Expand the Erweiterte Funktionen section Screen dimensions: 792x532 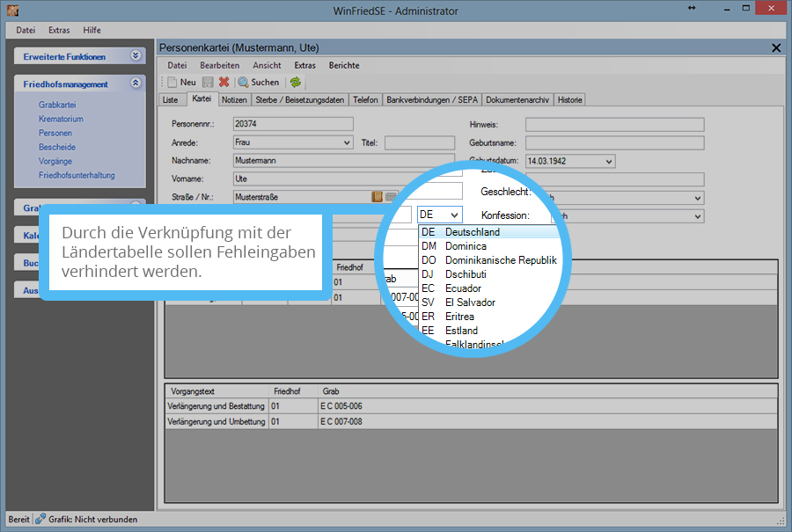tap(135, 56)
